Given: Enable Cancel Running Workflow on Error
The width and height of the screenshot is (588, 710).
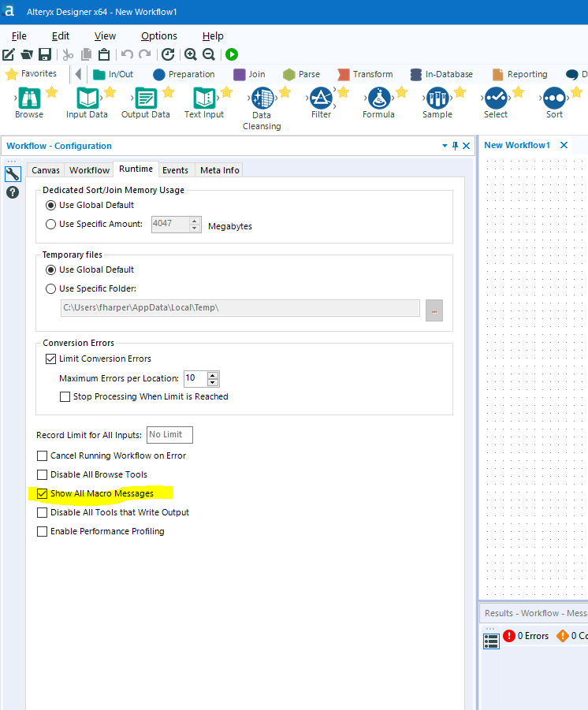Looking at the screenshot, I should pos(42,455).
